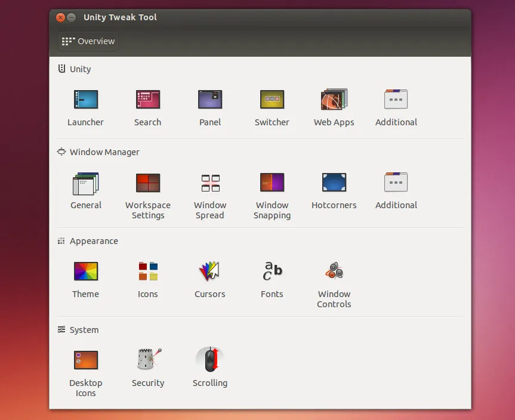The image size is (515, 420).
Task: Open Web Apps settings
Action: (x=334, y=100)
